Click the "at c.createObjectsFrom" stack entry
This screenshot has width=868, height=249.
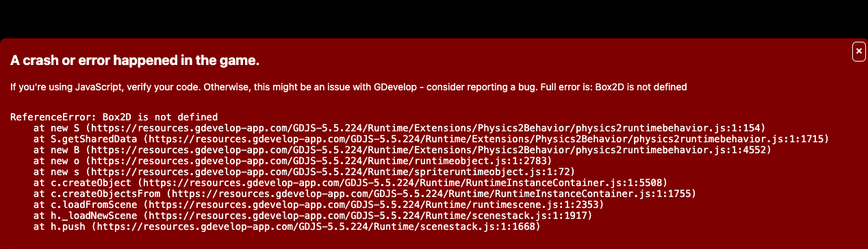(365, 194)
